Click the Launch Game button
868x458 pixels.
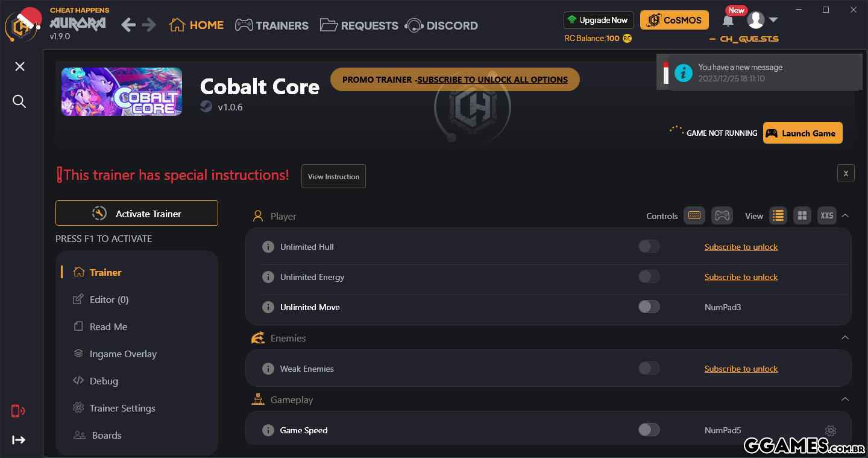coord(802,133)
